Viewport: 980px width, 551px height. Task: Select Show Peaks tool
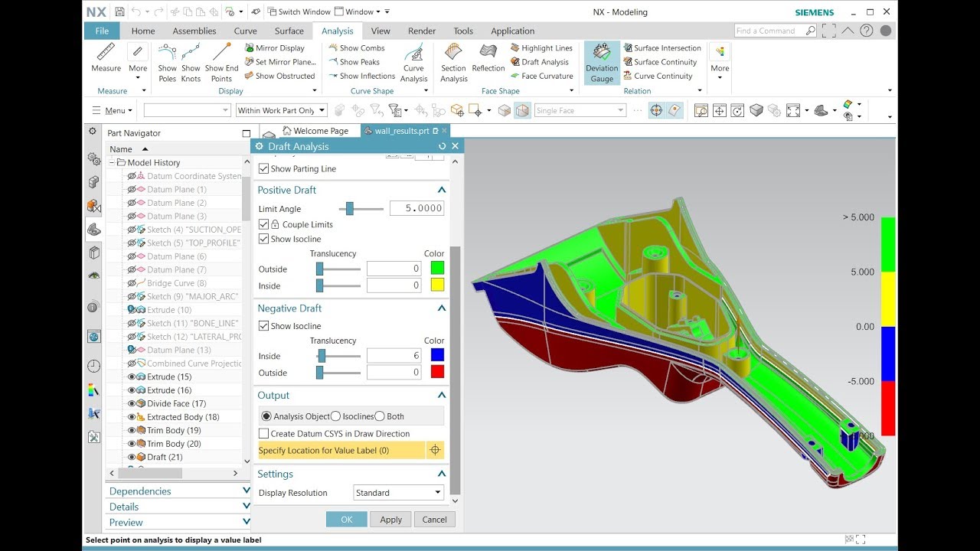point(354,62)
